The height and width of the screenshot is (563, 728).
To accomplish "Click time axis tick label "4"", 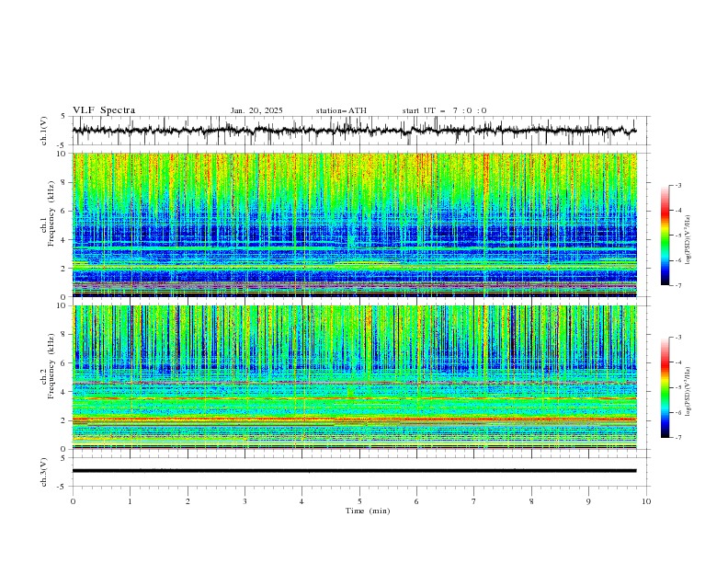I will click(301, 501).
